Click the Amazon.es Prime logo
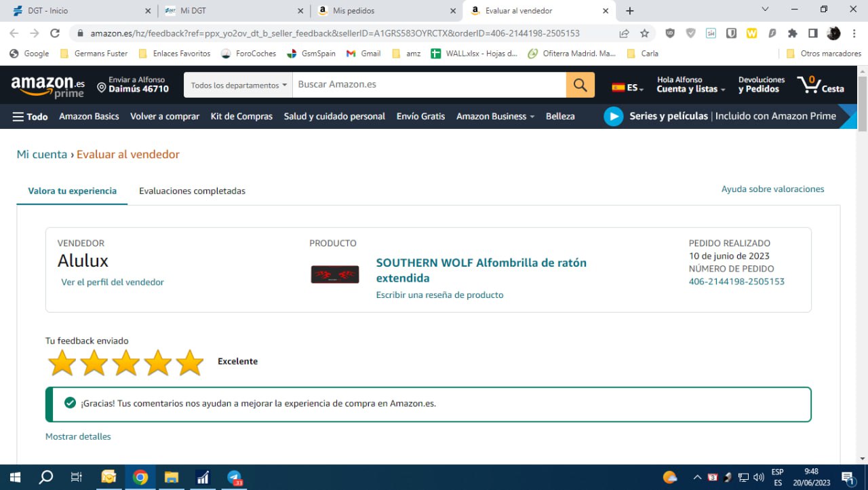868x490 pixels. click(x=47, y=86)
